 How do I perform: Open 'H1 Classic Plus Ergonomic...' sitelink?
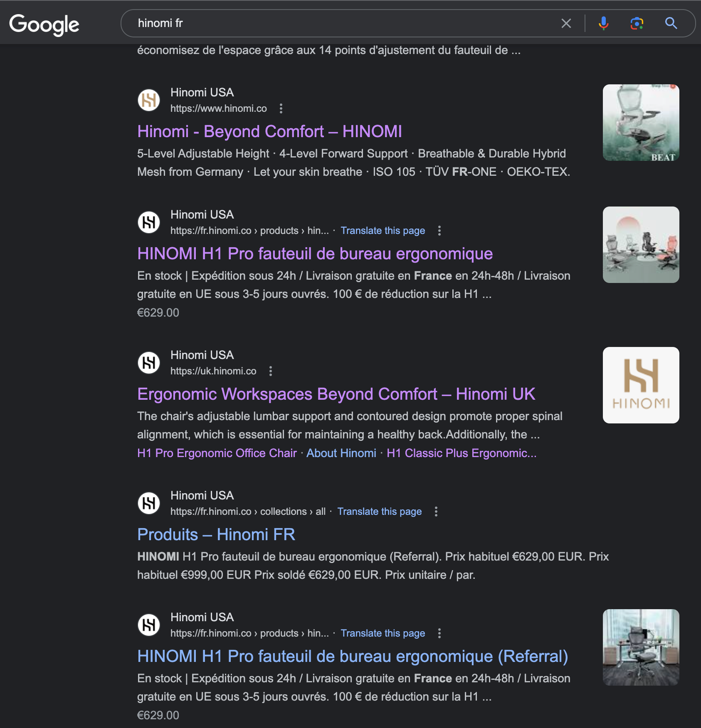pos(462,453)
